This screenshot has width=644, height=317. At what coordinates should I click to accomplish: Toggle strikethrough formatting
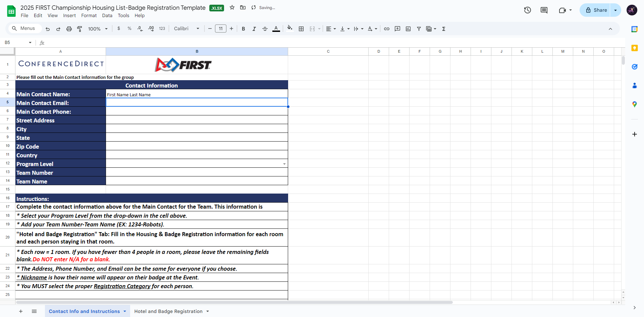pyautogui.click(x=265, y=29)
